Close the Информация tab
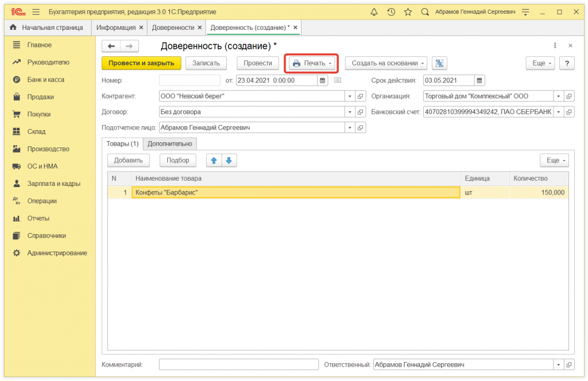 141,28
